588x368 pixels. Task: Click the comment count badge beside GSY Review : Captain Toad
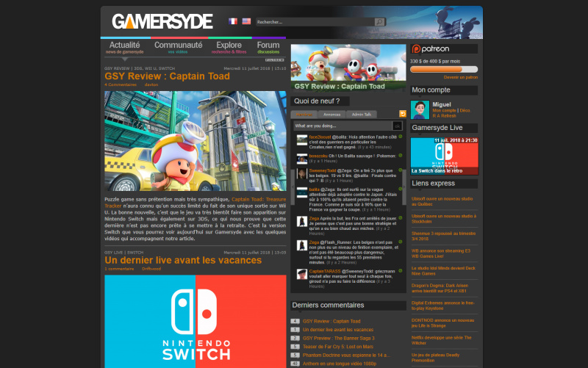295,321
